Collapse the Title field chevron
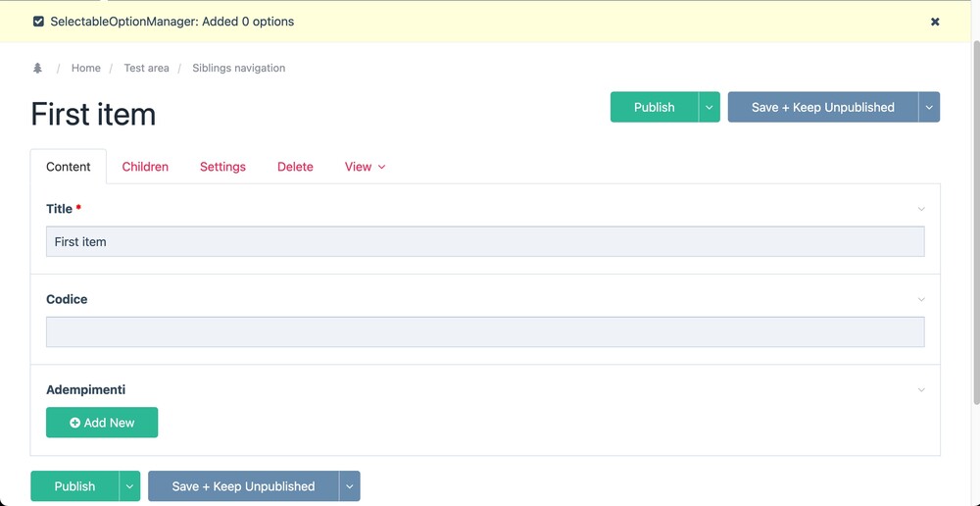The width and height of the screenshot is (980, 506). point(921,209)
